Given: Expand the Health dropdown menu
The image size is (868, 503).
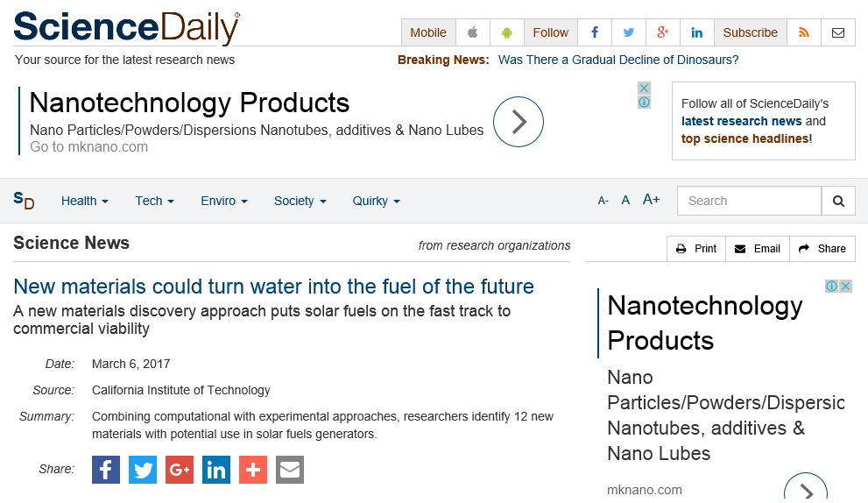Looking at the screenshot, I should (85, 201).
